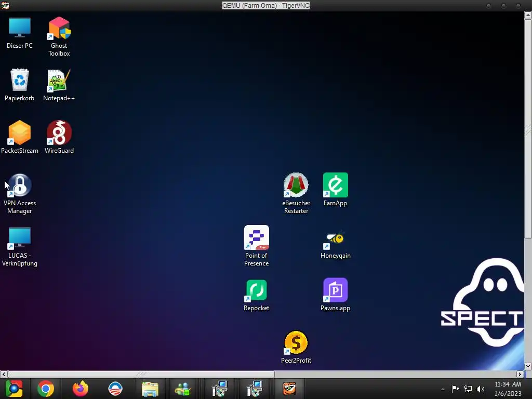
Task: Launch the Repocket shortcut
Action: 256,295
